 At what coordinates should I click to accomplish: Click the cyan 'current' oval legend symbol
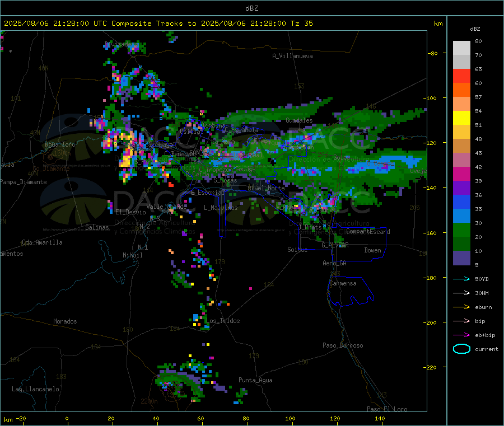point(461,349)
